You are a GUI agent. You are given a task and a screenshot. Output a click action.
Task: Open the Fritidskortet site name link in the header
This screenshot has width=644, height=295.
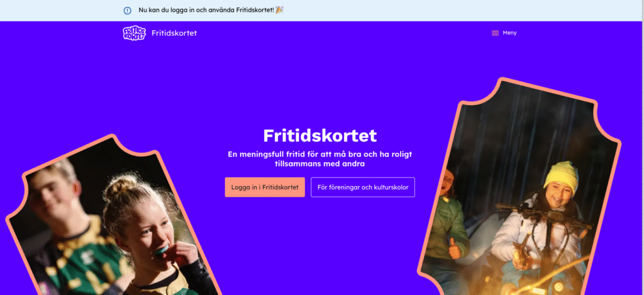pos(174,33)
